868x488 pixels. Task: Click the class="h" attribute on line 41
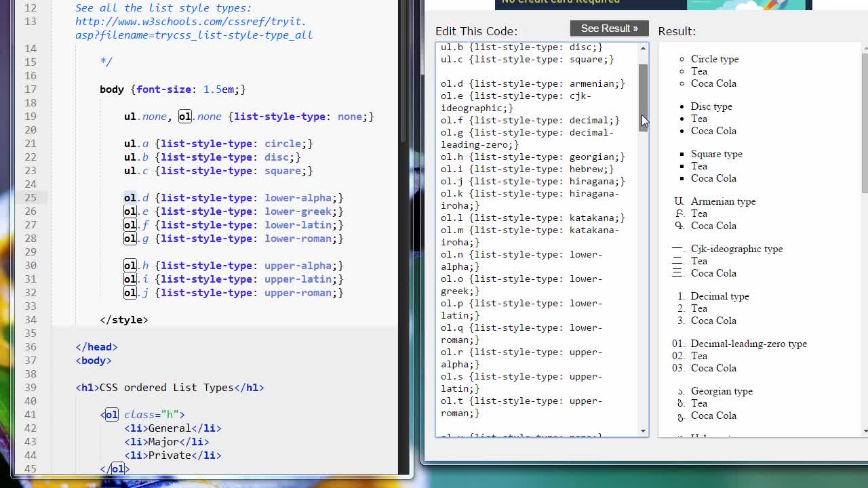point(151,415)
